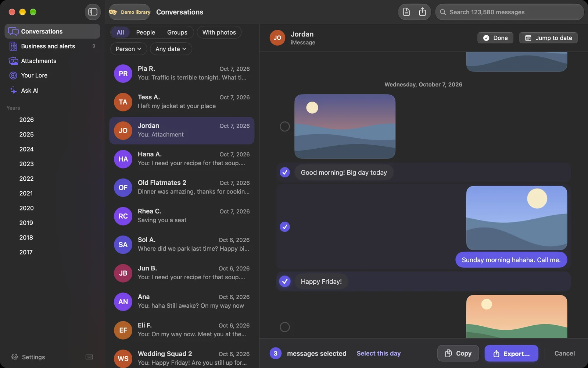Click the share icon in top toolbar

[x=423, y=12]
